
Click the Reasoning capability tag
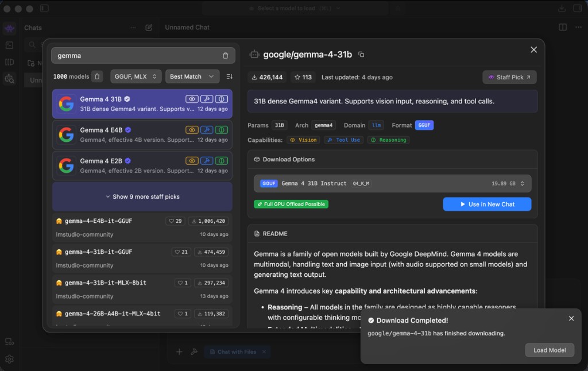pos(389,140)
